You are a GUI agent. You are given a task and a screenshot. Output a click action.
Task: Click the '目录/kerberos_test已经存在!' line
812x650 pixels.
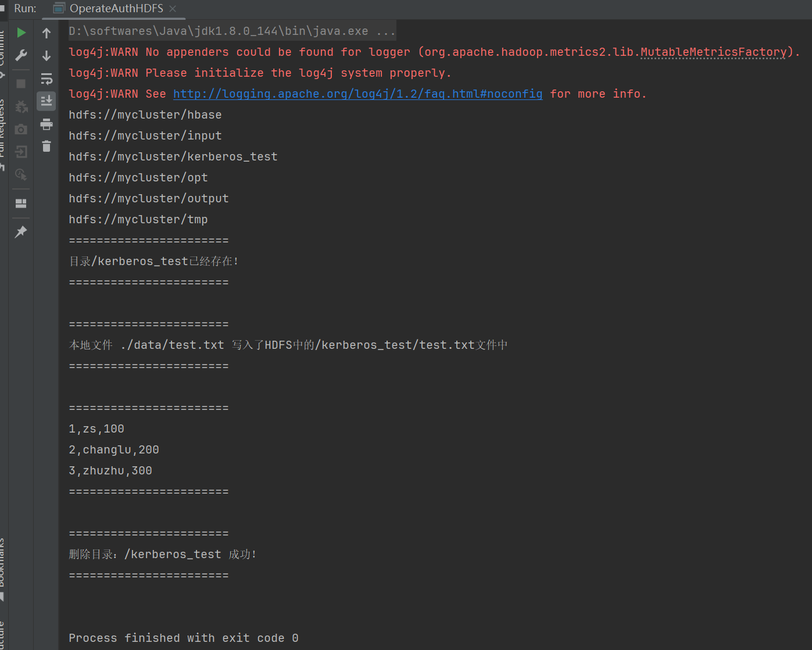[154, 261]
